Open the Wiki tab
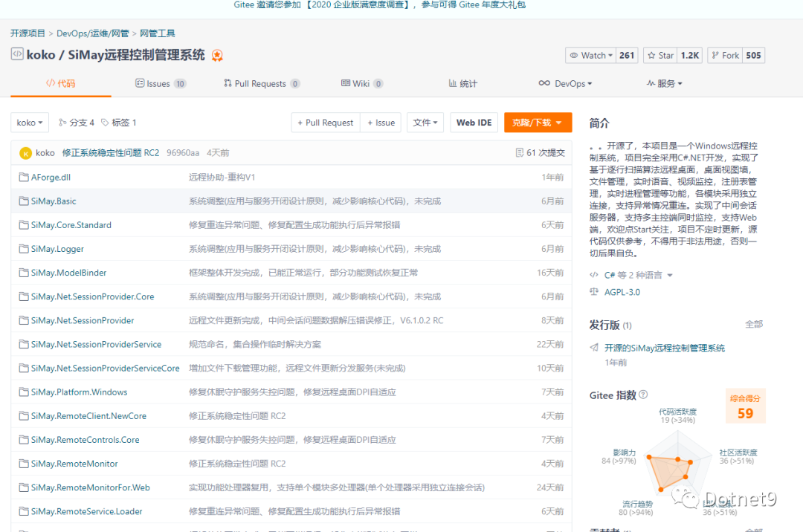The image size is (803, 532). [x=362, y=83]
